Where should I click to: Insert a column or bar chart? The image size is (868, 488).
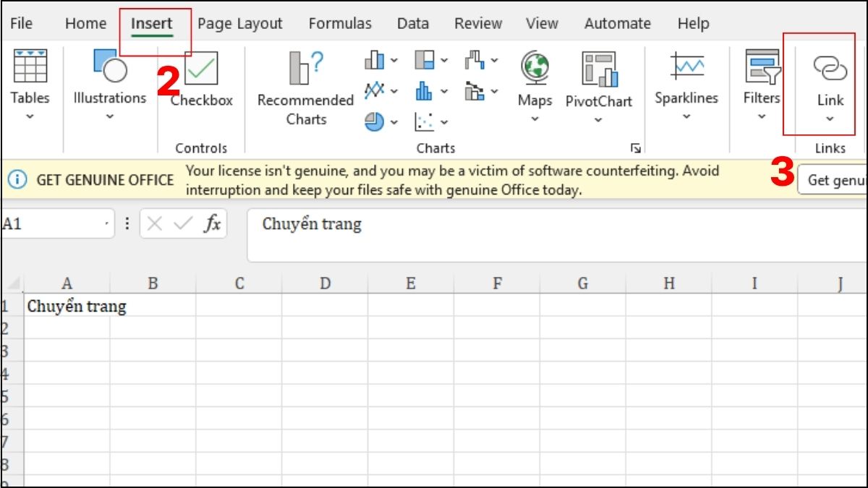[x=373, y=60]
